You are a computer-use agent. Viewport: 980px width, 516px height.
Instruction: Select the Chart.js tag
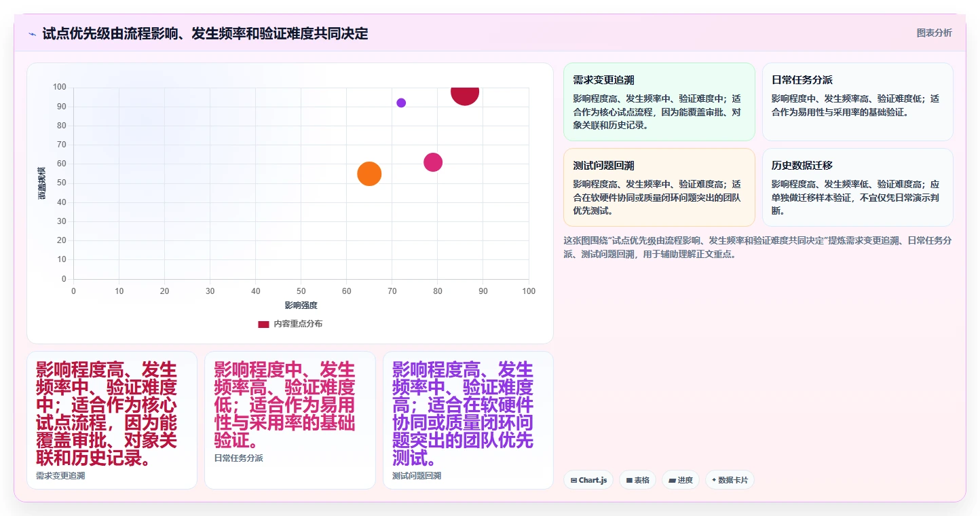[x=588, y=480]
